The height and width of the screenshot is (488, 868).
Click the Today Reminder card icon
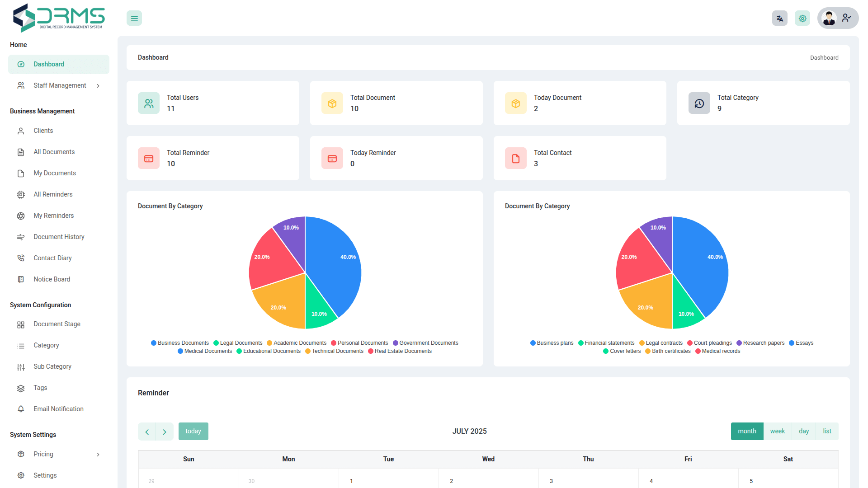click(x=332, y=159)
